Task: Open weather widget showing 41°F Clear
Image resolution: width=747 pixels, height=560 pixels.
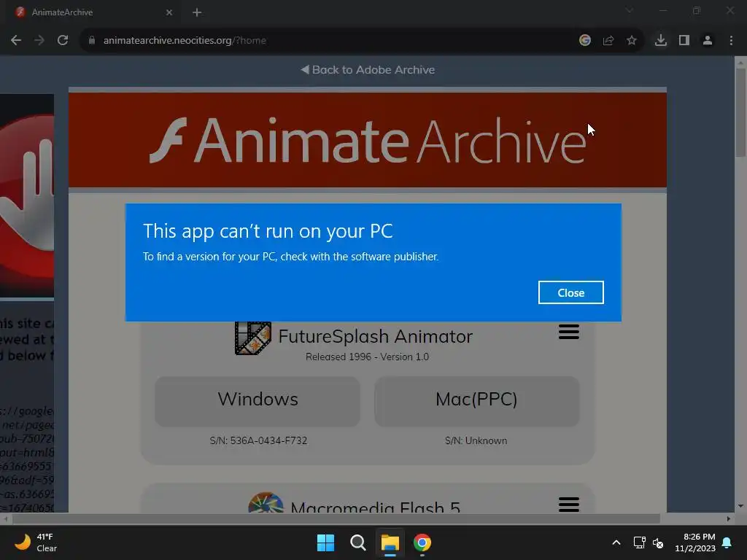Action: [36, 542]
